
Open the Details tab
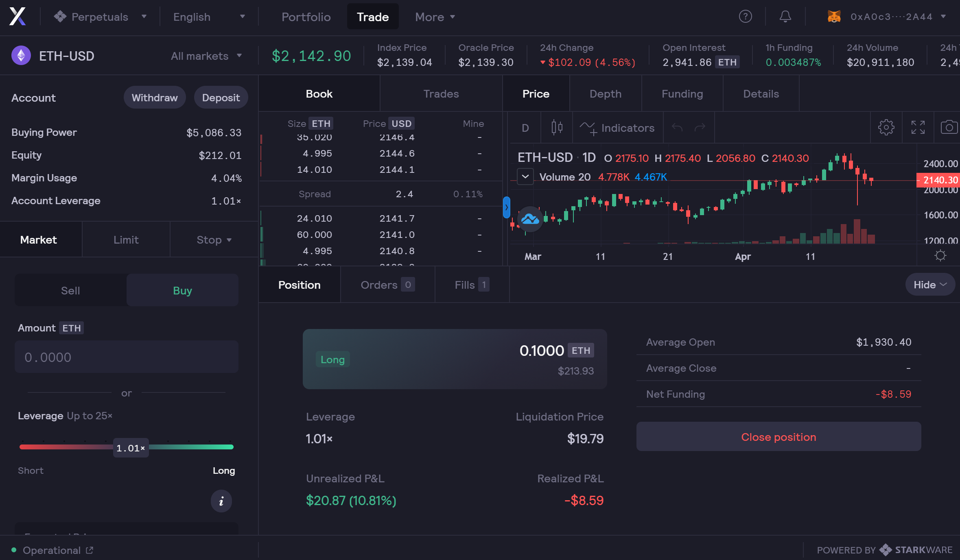click(x=761, y=94)
